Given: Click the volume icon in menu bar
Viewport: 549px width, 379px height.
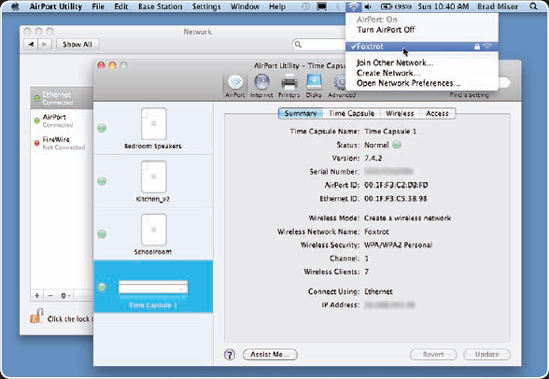Looking at the screenshot, I should click(x=368, y=7).
